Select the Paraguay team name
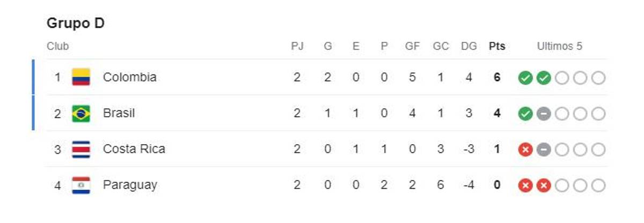The width and height of the screenshot is (644, 223). (x=130, y=185)
